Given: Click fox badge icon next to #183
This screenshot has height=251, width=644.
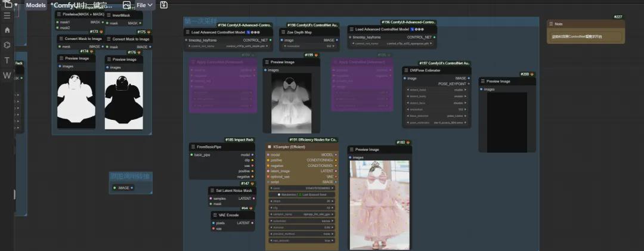Looking at the screenshot, I should [x=408, y=142].
